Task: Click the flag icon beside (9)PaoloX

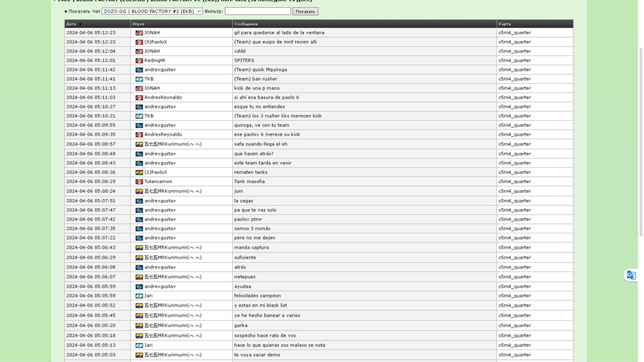Action: coord(139,42)
